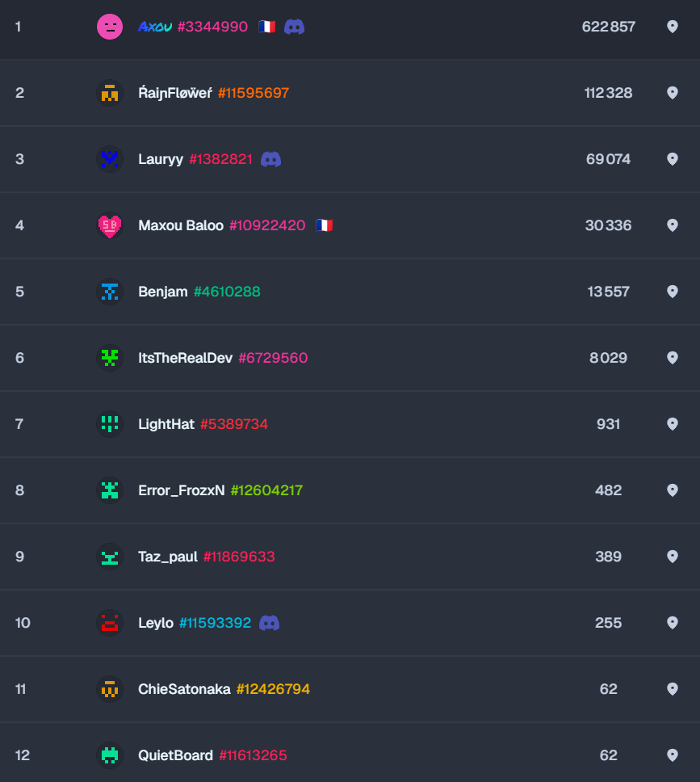Open Axou's pink face avatar

109,27
